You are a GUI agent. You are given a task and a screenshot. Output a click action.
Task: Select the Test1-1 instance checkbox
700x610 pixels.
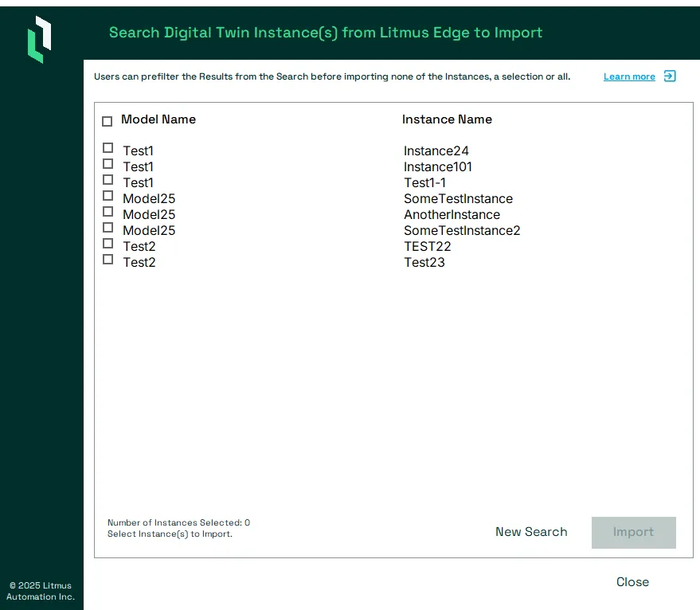pyautogui.click(x=108, y=179)
